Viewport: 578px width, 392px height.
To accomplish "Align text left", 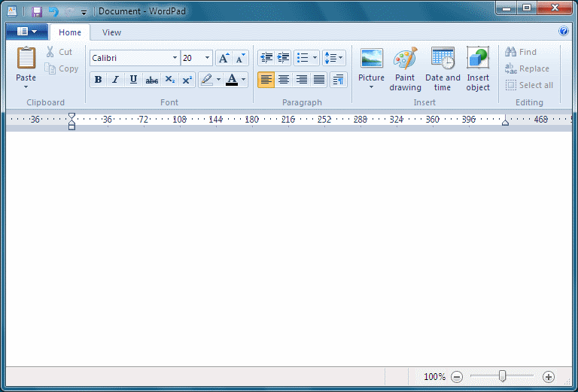I will (x=266, y=80).
